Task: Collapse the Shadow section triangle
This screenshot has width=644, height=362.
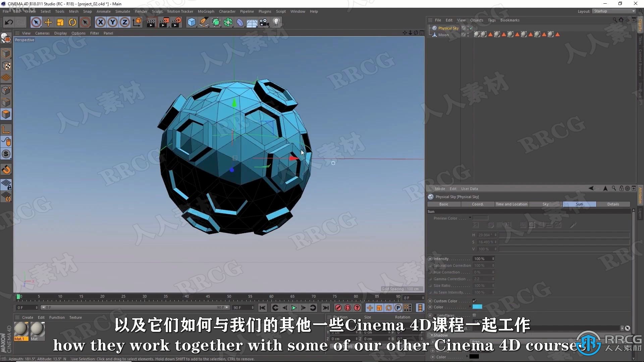Action: (x=432, y=335)
